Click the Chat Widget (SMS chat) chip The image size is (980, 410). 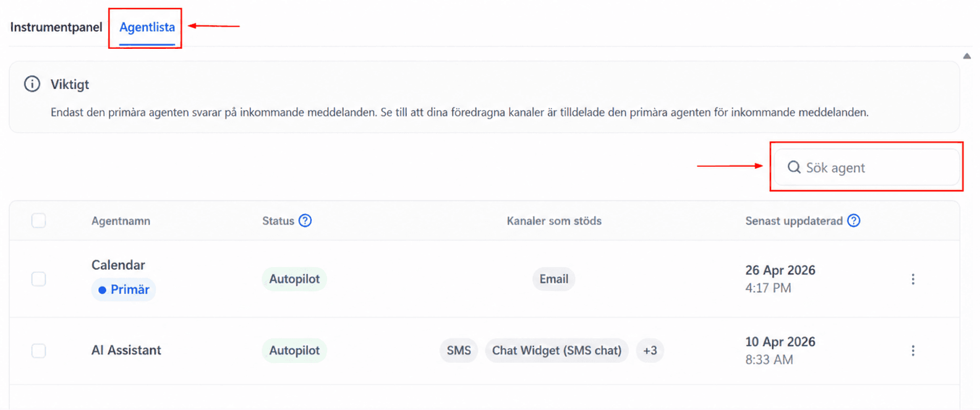556,351
